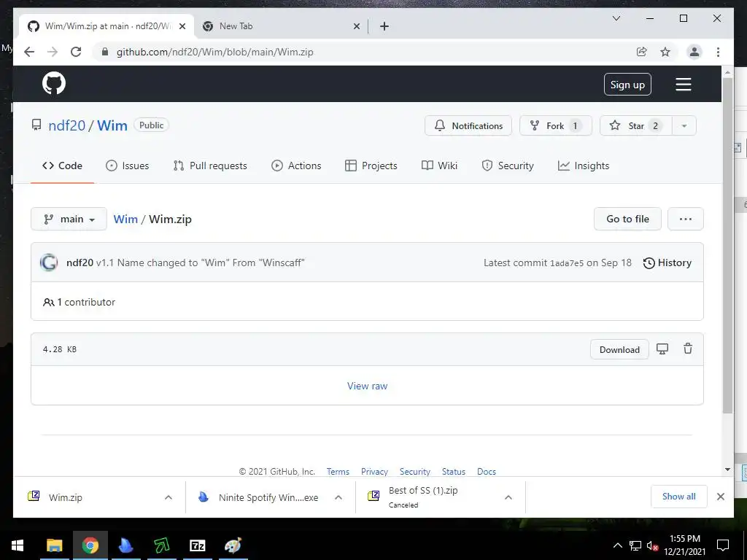Close the downloads bar
This screenshot has width=747, height=560.
point(720,497)
